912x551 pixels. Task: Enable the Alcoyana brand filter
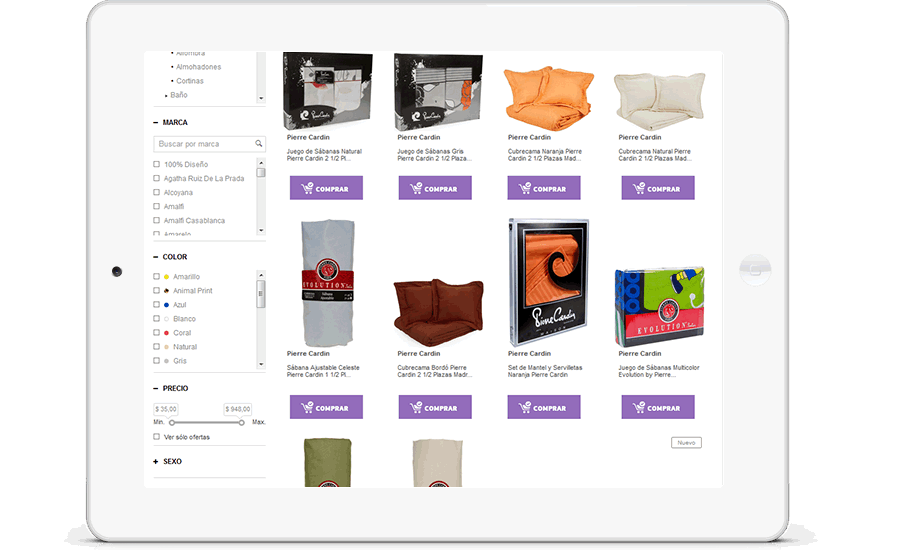(x=156, y=192)
